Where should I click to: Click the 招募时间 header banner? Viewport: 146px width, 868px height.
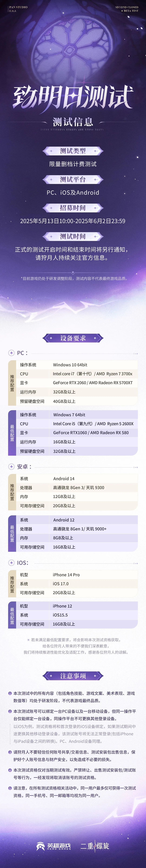[73, 208]
